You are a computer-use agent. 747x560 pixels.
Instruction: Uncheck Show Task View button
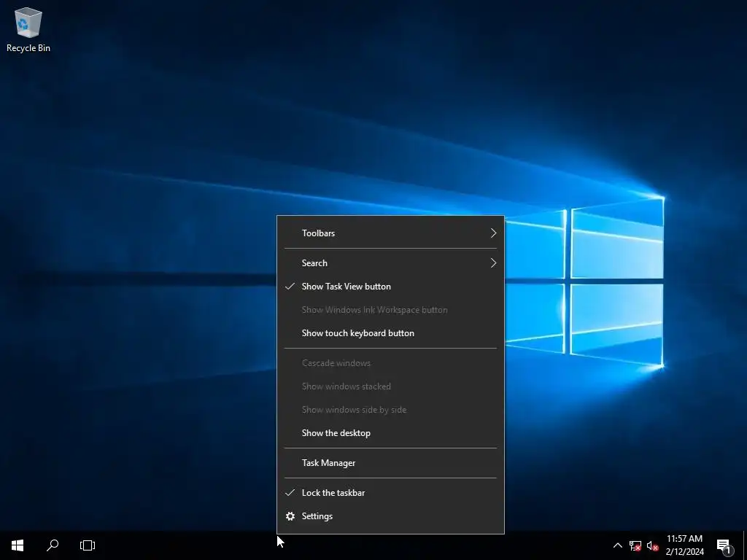(390, 286)
